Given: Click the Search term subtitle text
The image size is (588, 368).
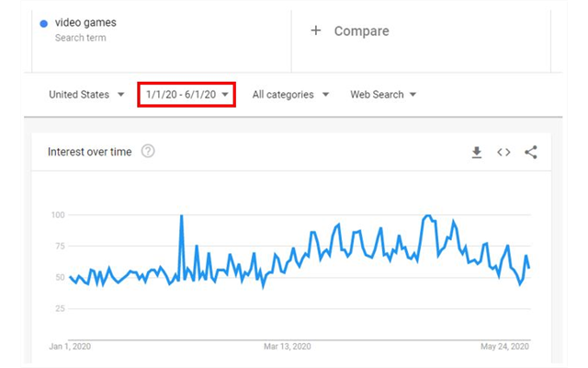Looking at the screenshot, I should (x=80, y=38).
